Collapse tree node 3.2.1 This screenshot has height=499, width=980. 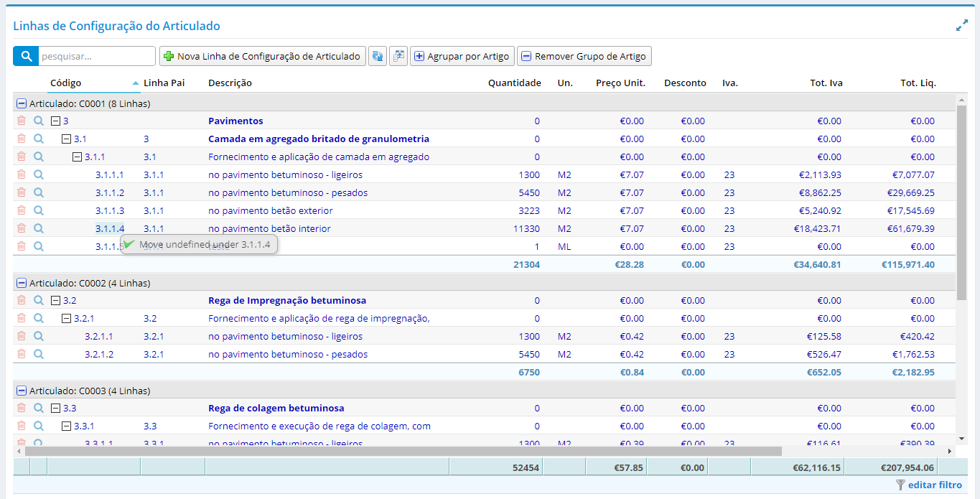coord(66,318)
